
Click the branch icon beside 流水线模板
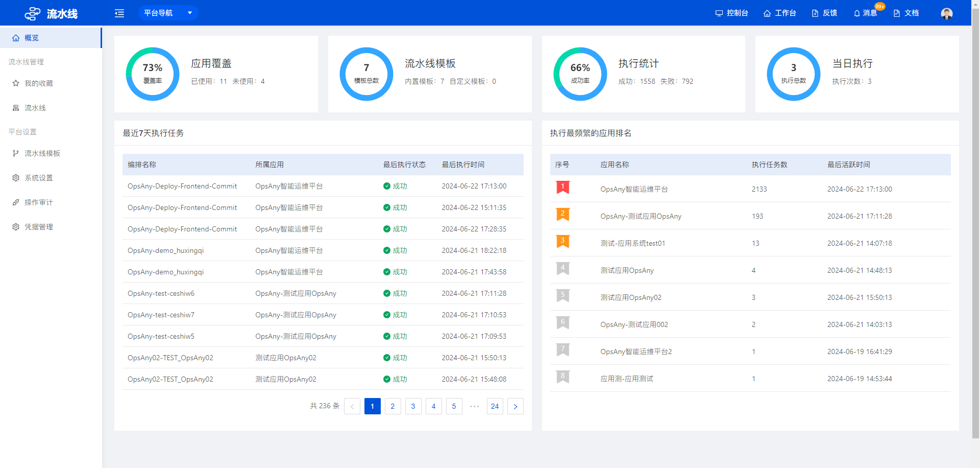[16, 153]
